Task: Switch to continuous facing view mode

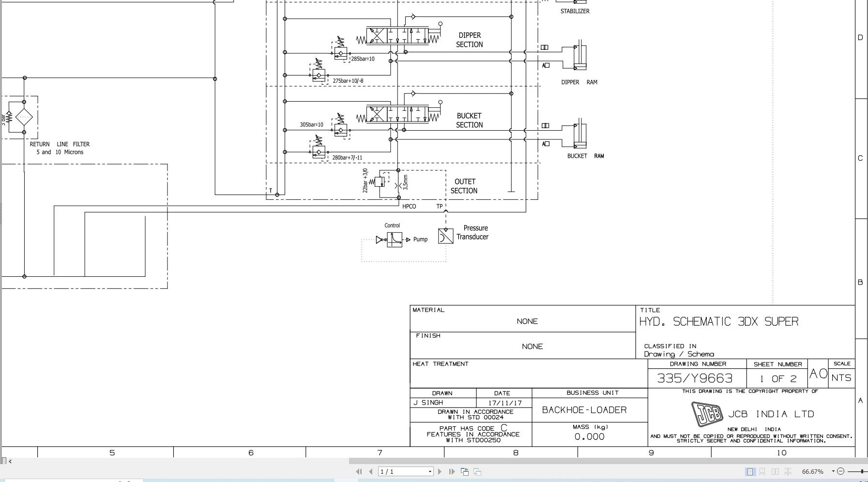Action: tap(788, 471)
